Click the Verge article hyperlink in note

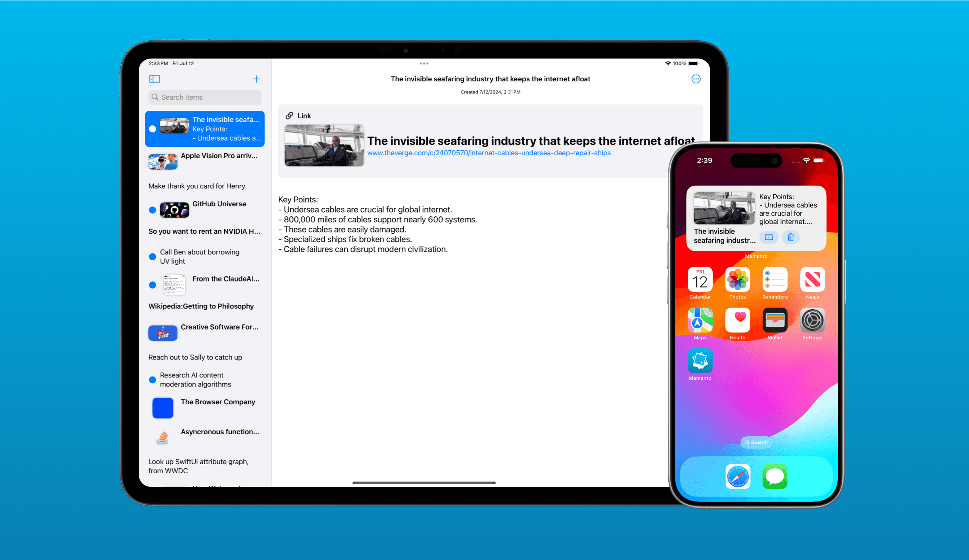[x=488, y=153]
